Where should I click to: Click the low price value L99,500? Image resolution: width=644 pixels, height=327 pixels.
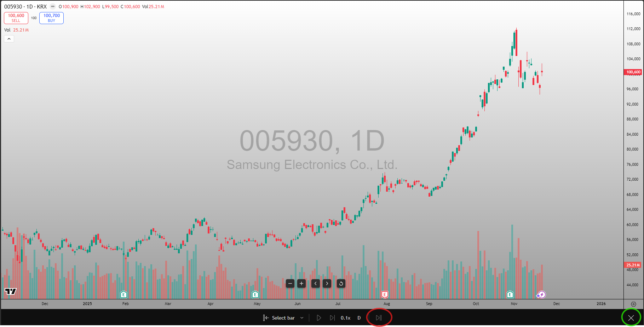110,7
